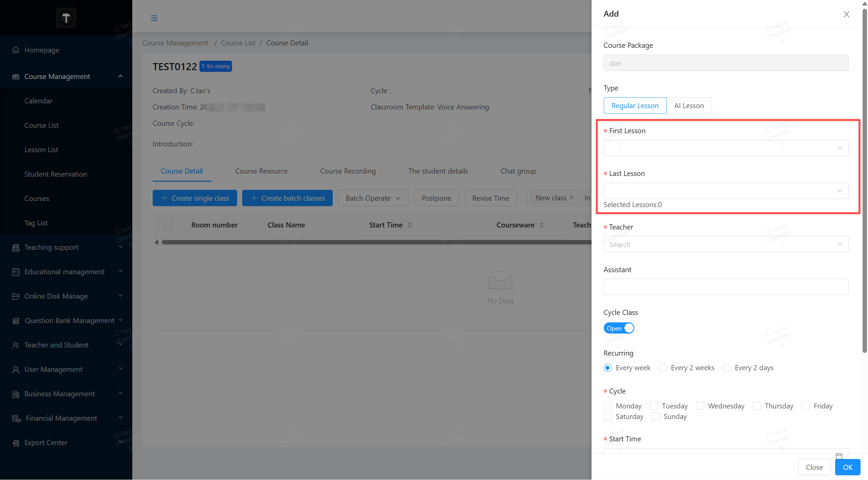Image resolution: width=868 pixels, height=480 pixels.
Task: Open the Teacher search dropdown
Action: point(726,244)
